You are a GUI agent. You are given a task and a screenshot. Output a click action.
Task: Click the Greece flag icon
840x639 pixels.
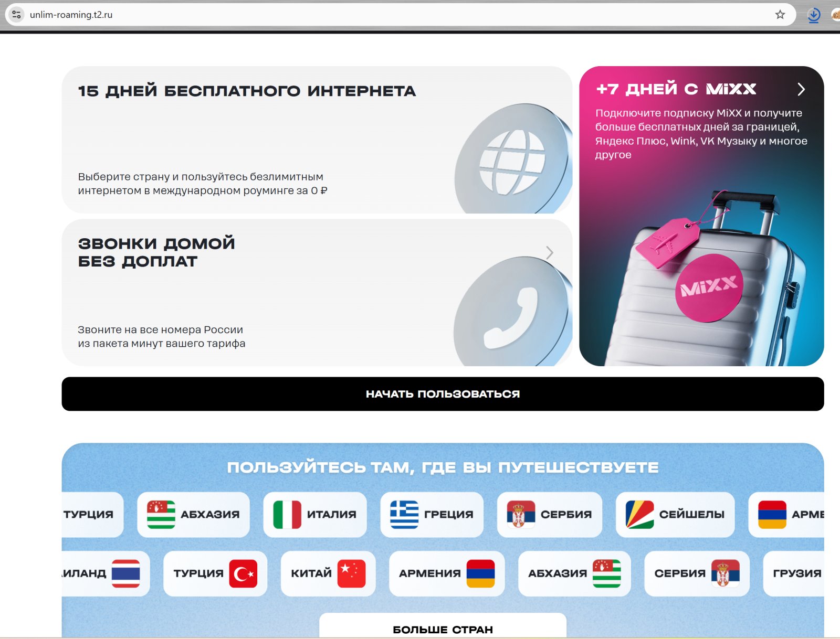tap(404, 515)
